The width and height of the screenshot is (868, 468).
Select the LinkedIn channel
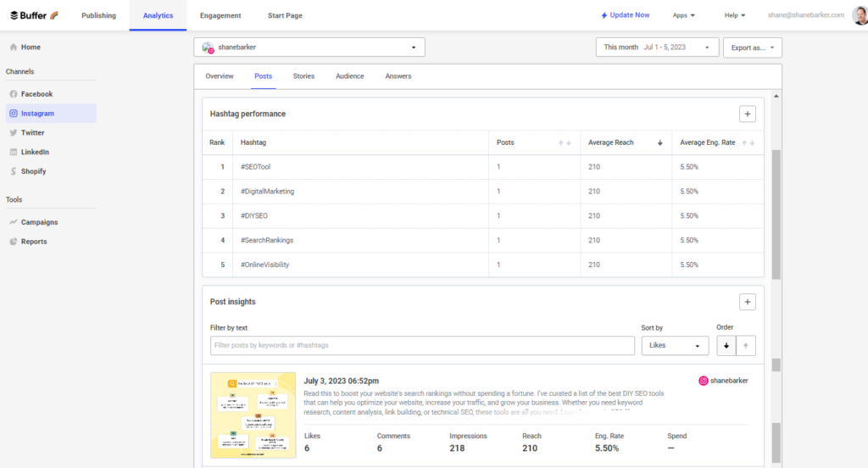(30, 152)
